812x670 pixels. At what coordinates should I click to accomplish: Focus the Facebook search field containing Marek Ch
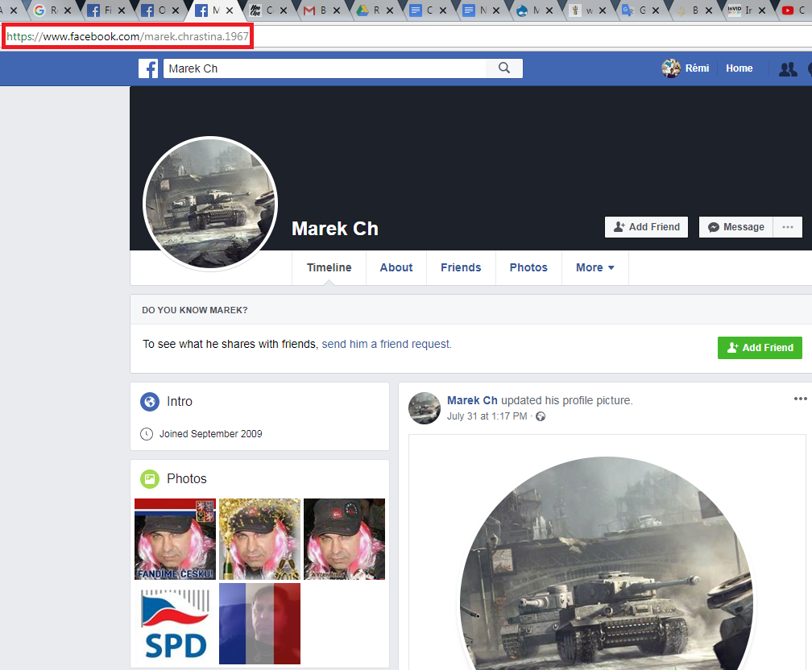pos(325,68)
